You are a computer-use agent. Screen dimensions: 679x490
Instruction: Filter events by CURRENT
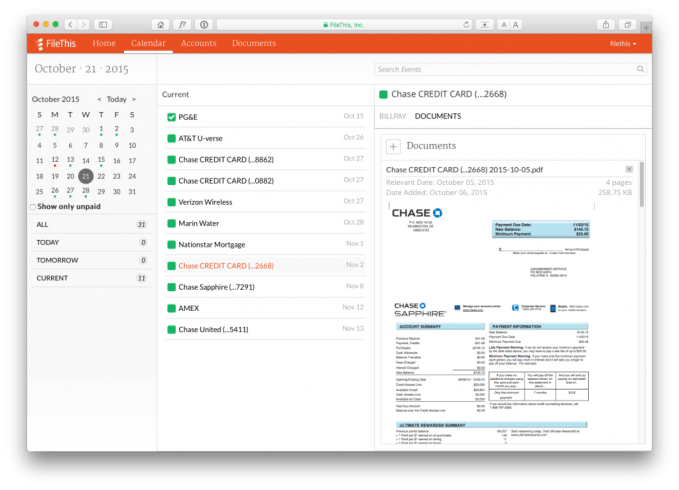tap(91, 278)
